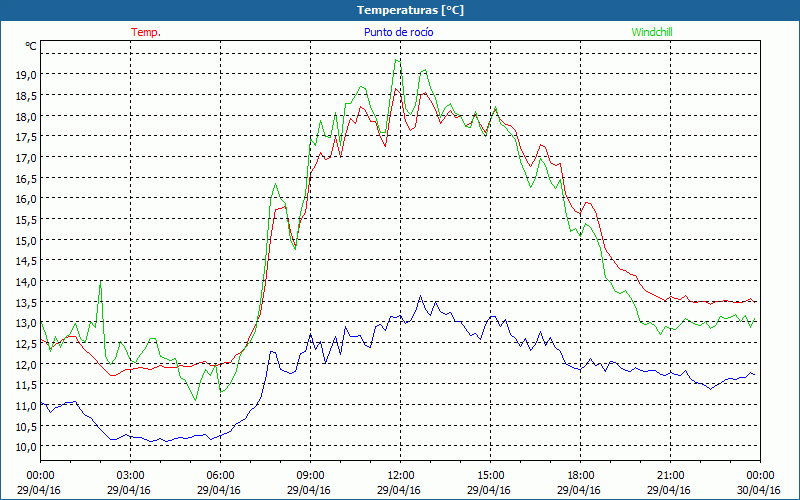
Task: Click the 13,0 axis value
Action: point(27,323)
